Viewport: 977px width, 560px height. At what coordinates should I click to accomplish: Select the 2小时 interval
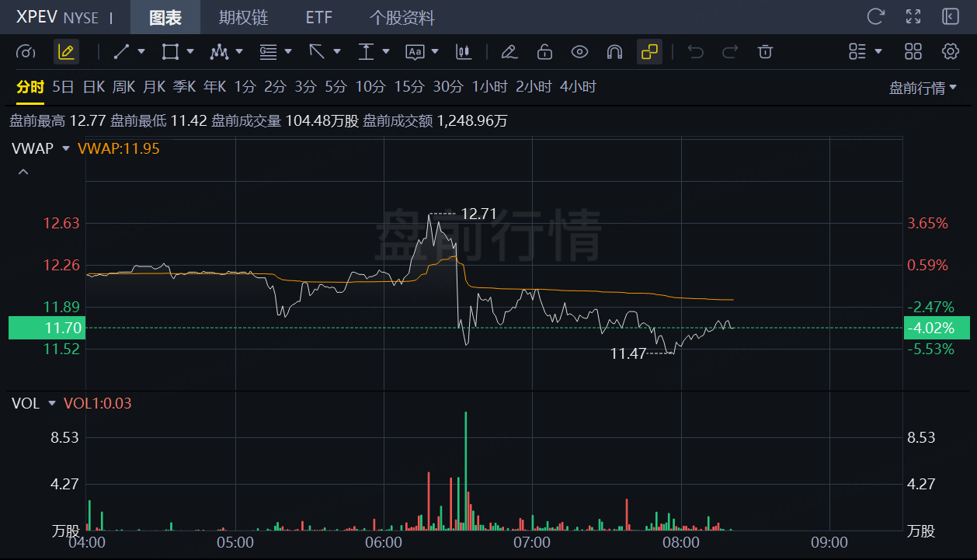(534, 87)
